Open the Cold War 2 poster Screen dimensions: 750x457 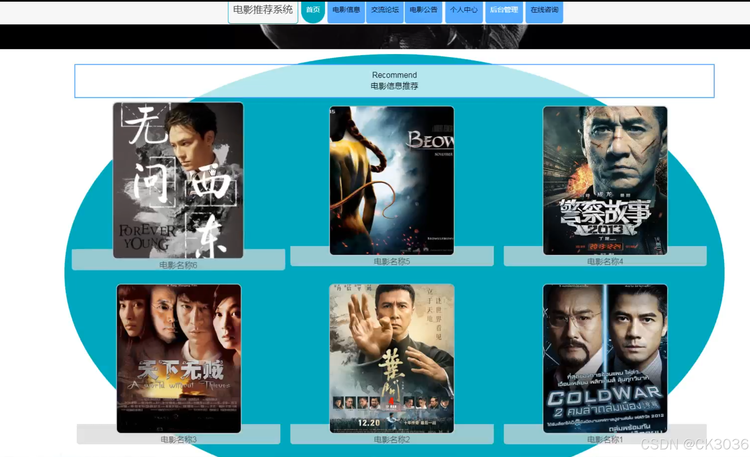click(x=605, y=358)
